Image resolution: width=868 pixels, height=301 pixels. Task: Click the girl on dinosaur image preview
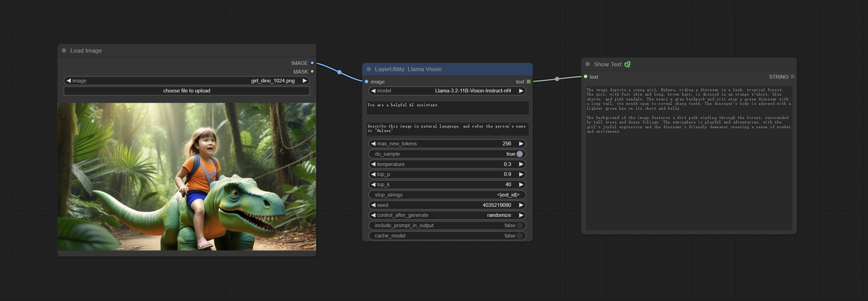187,177
